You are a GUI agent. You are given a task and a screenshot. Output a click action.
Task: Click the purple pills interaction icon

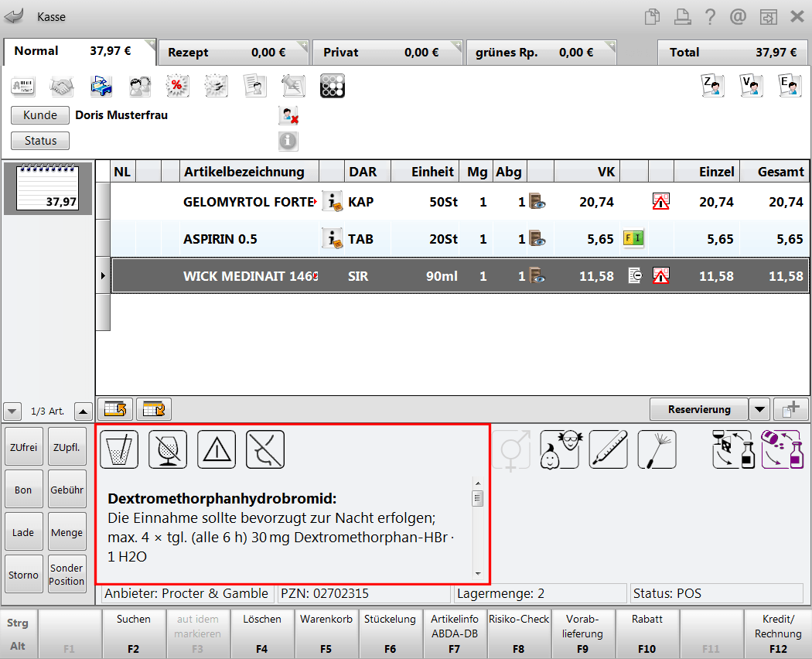(783, 449)
